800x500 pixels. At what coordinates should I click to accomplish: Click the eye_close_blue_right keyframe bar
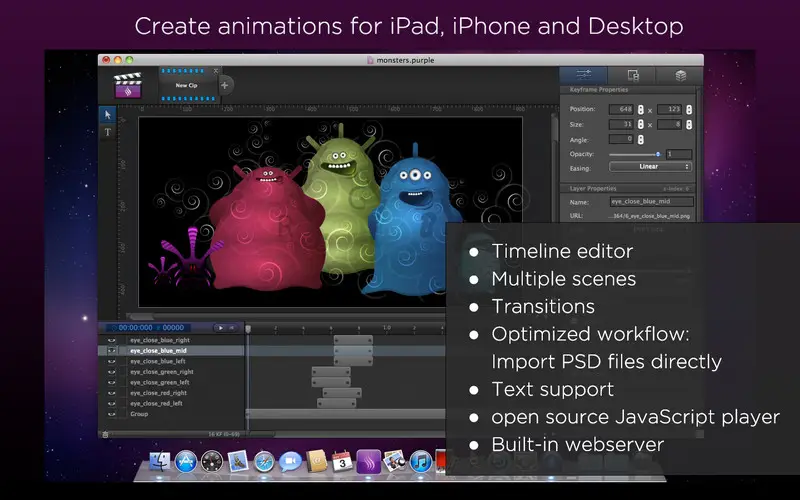click(353, 340)
